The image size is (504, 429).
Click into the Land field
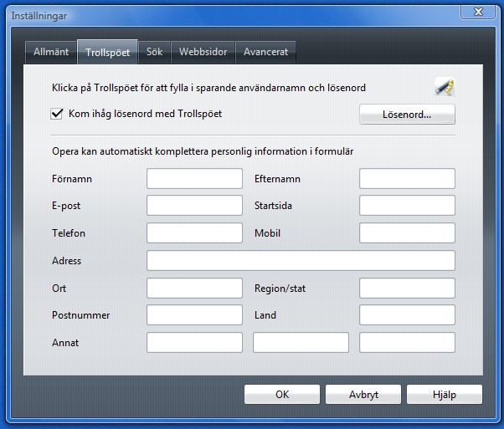(x=407, y=315)
